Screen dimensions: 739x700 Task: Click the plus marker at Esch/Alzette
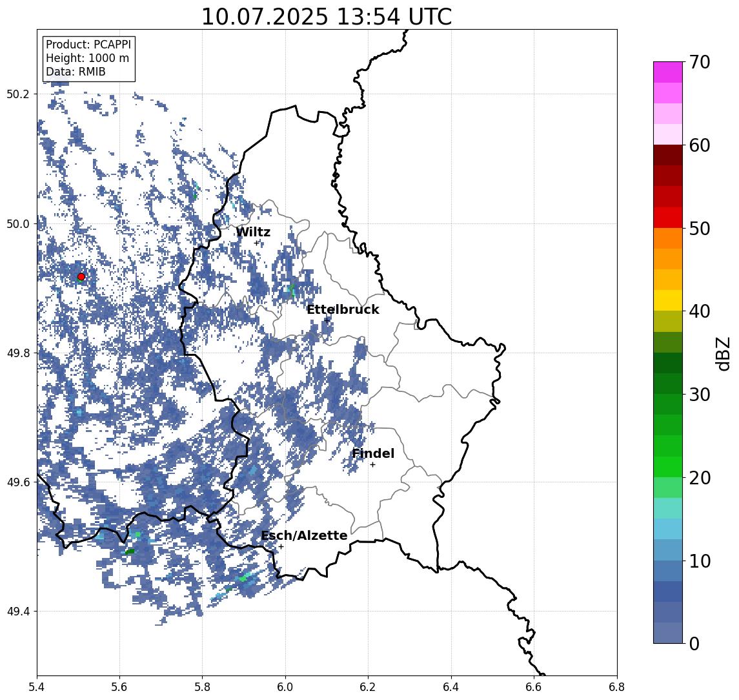pos(281,547)
